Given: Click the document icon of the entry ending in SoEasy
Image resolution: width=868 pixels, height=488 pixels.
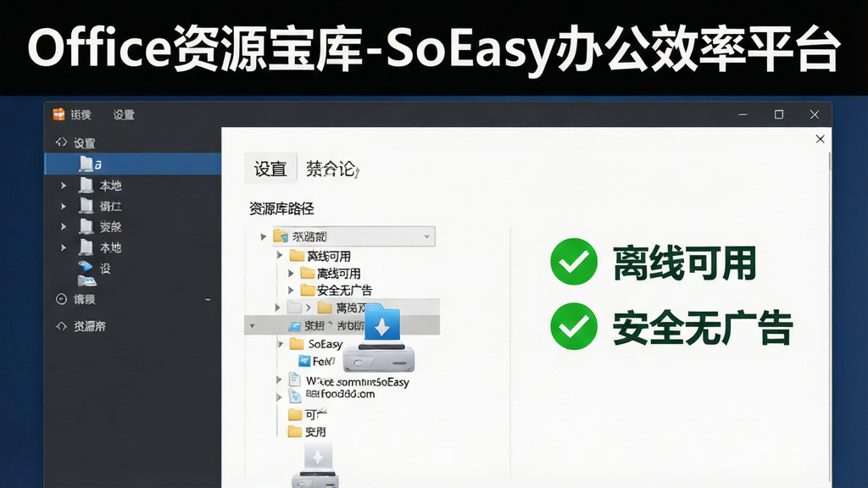Looking at the screenshot, I should tap(296, 380).
